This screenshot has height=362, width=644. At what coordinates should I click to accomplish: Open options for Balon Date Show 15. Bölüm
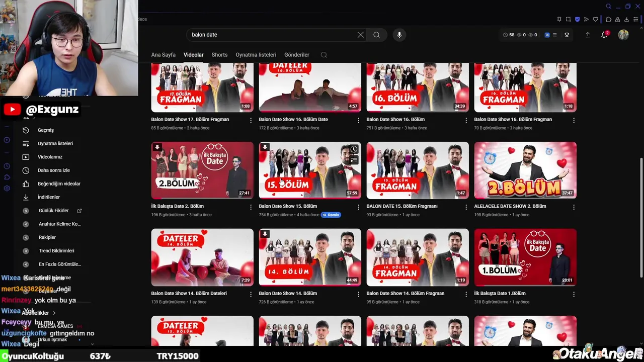click(x=358, y=207)
